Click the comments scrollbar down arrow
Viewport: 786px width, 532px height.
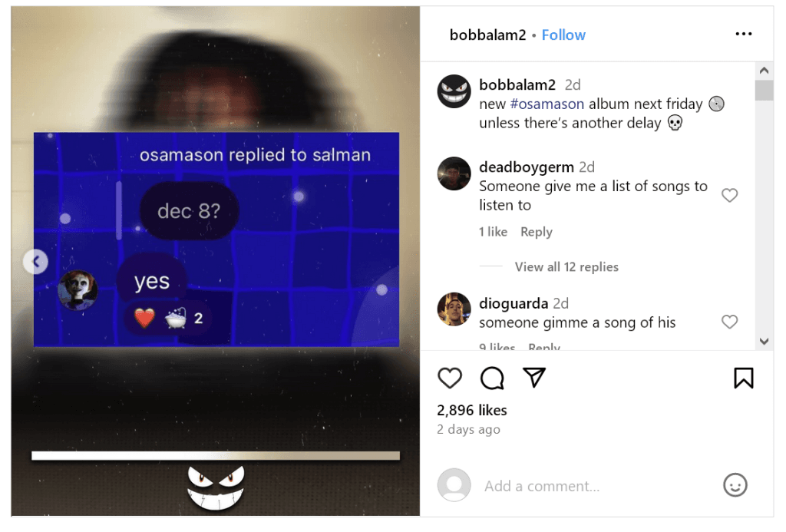coord(764,342)
